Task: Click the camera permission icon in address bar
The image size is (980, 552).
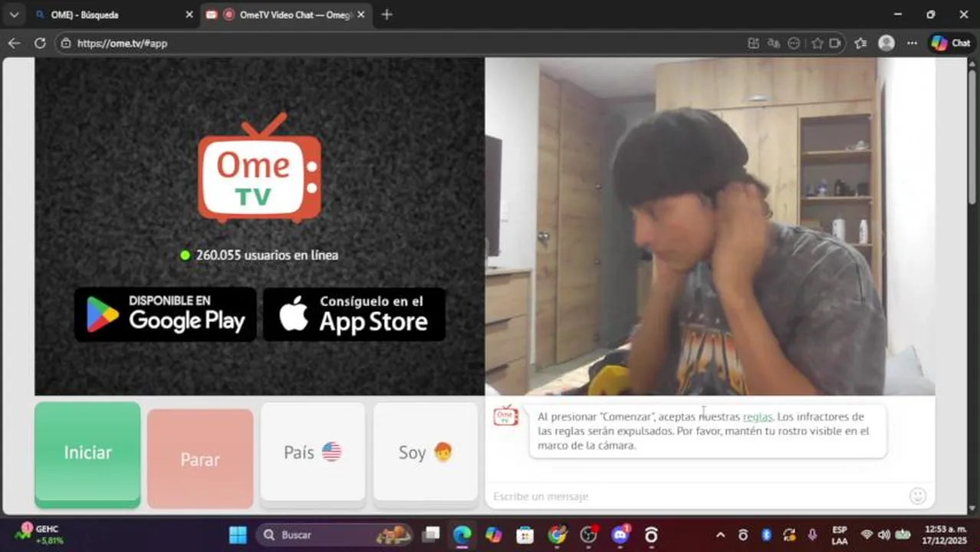Action: point(835,43)
